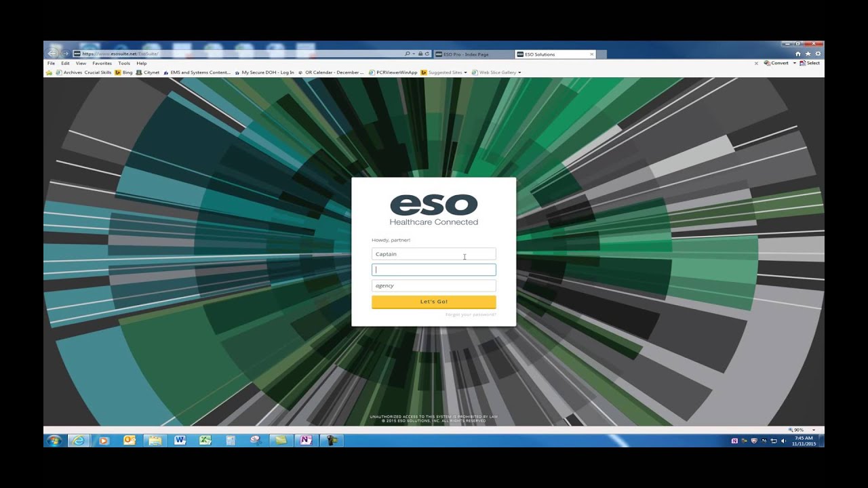Click the volume speaker tray icon
This screenshot has height=488, width=868.
(783, 441)
